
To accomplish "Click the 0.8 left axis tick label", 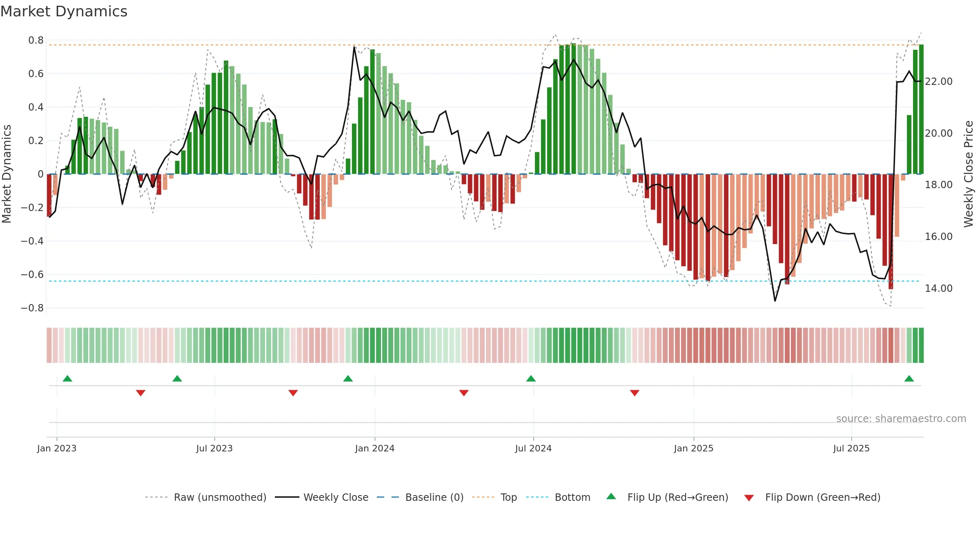I will 36,40.
